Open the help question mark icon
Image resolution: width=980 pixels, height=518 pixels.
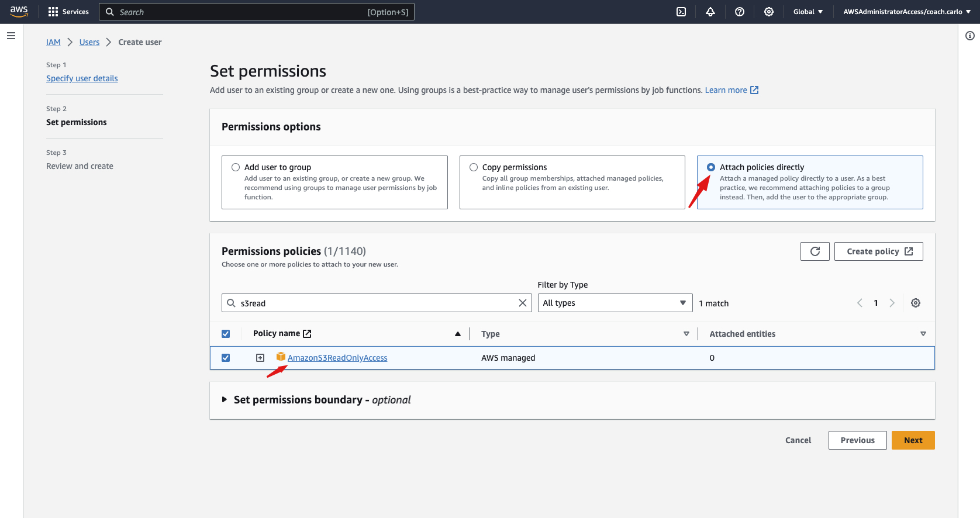tap(740, 12)
